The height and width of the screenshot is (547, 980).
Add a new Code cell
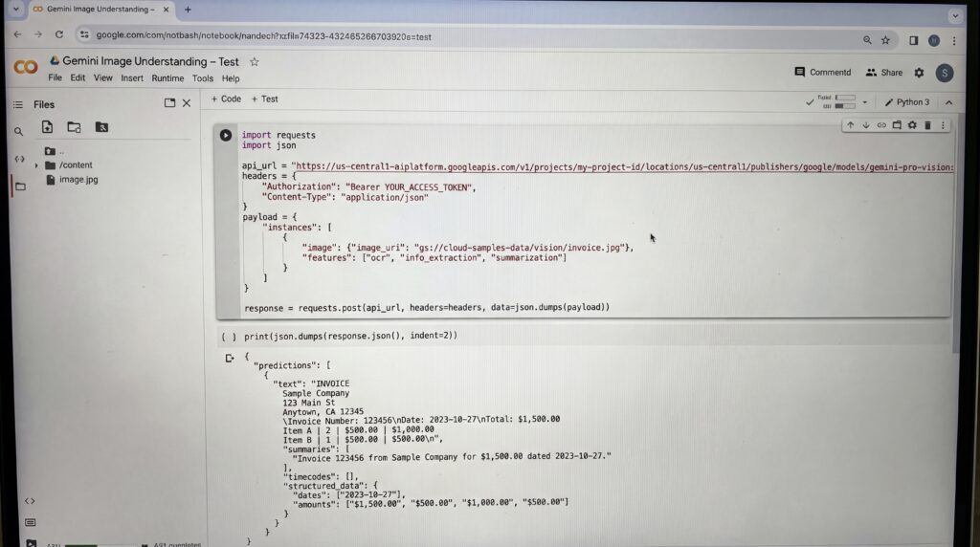[226, 98]
